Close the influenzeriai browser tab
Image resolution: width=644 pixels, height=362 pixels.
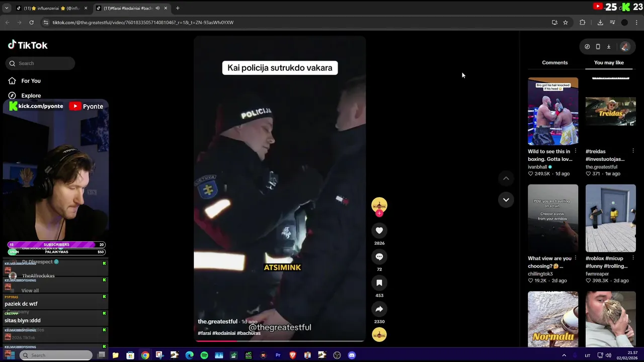click(86, 8)
